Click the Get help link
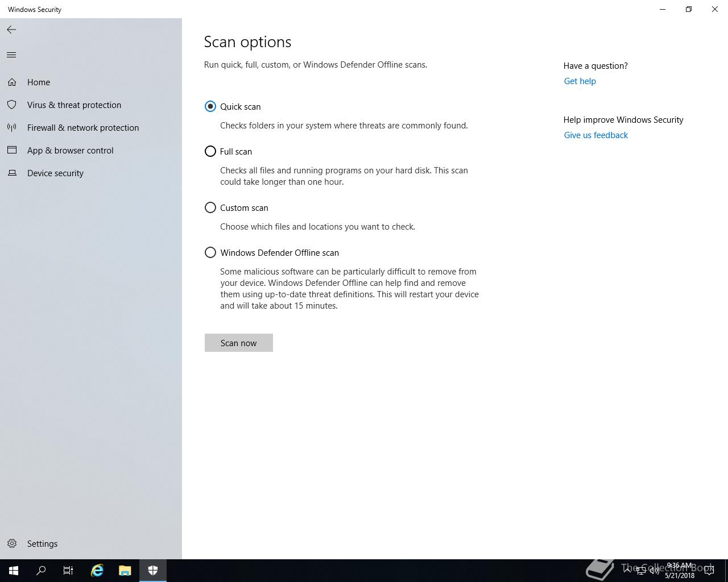Image resolution: width=728 pixels, height=582 pixels. click(580, 81)
